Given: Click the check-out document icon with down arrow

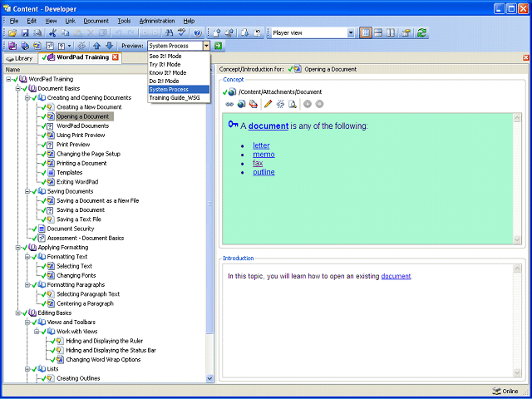Looking at the screenshot, I should tap(245, 33).
